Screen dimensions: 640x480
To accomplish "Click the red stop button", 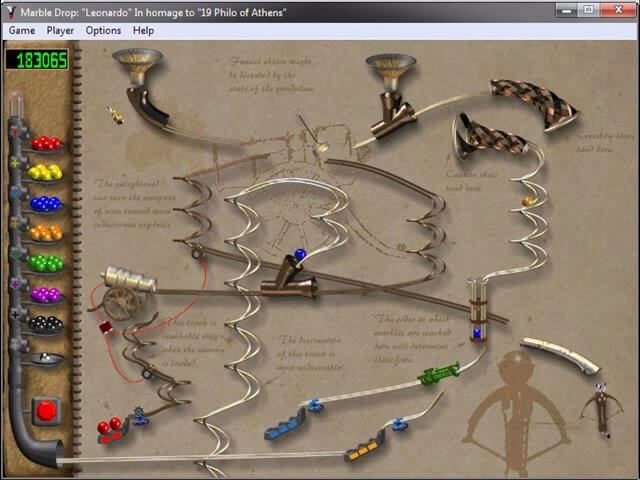I will click(x=46, y=411).
